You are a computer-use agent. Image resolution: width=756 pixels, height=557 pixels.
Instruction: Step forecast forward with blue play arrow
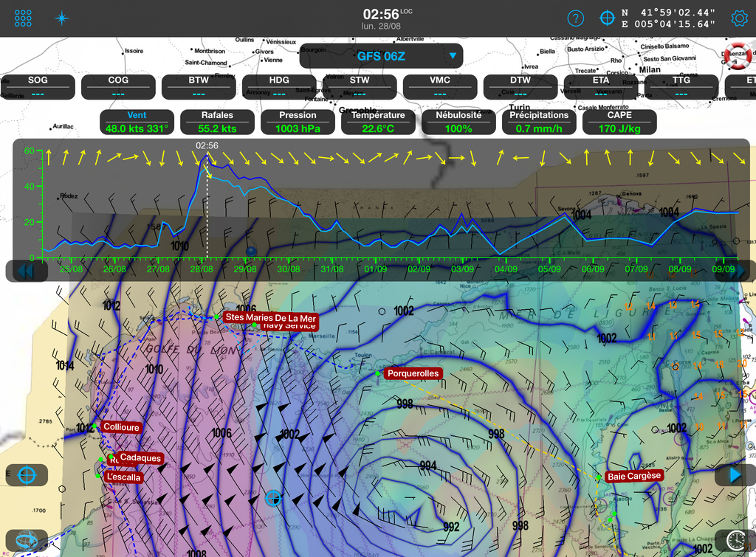click(735, 475)
